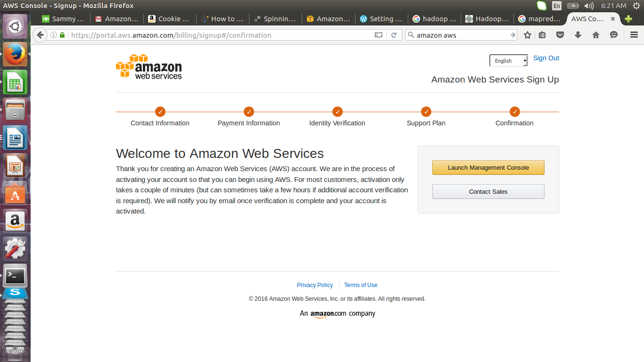This screenshot has width=644, height=362.
Task: Click the Firefox back arrow button
Action: (x=40, y=35)
